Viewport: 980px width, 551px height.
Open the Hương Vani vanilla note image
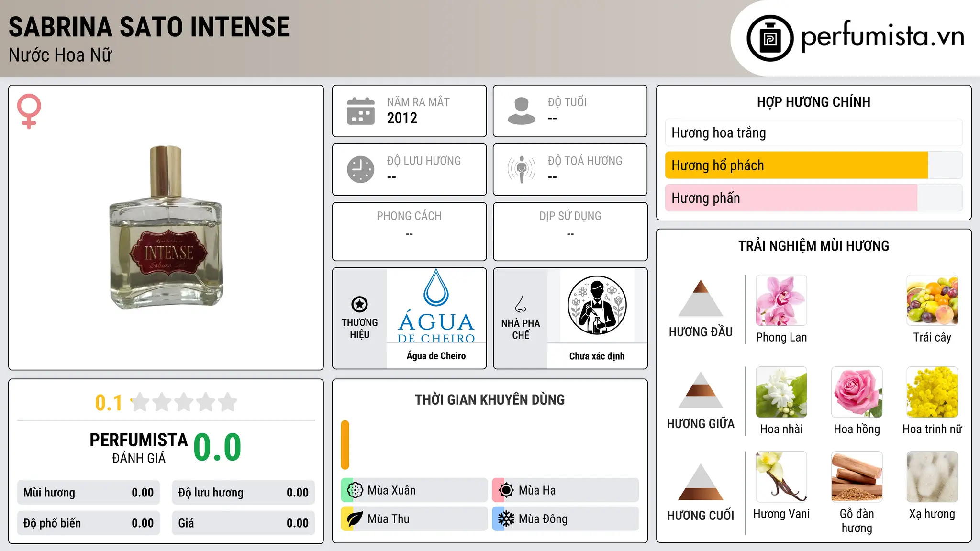click(x=781, y=477)
